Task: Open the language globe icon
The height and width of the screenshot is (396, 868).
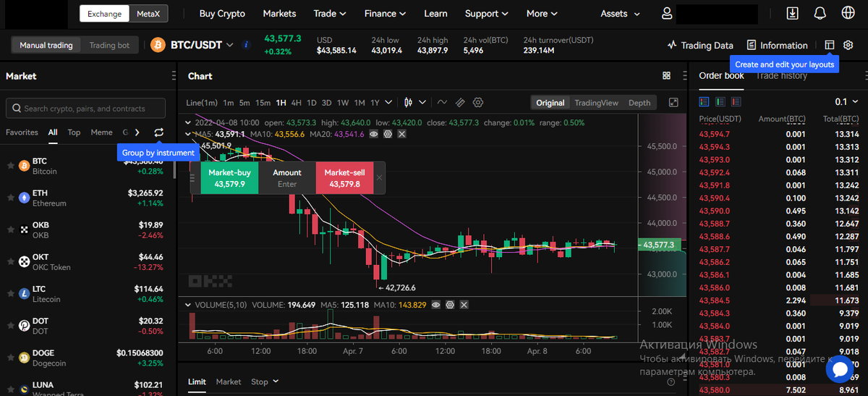Action: coord(848,13)
